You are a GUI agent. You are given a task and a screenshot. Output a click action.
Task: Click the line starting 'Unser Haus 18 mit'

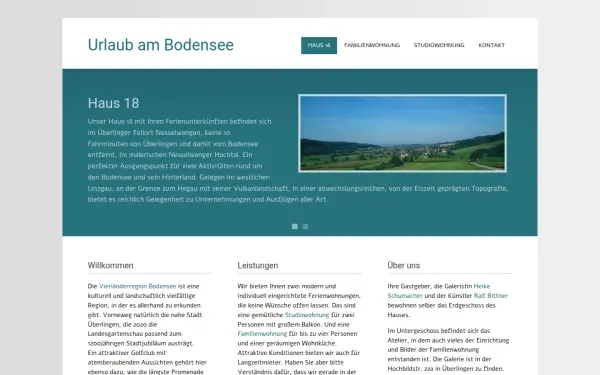tap(179, 121)
